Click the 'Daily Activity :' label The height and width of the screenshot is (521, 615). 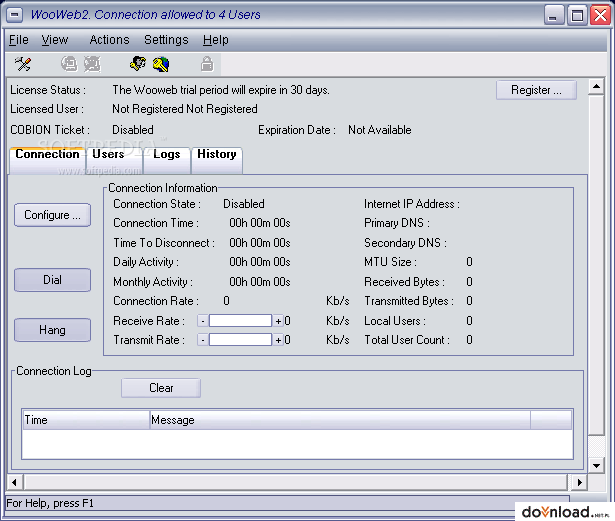pyautogui.click(x=146, y=262)
